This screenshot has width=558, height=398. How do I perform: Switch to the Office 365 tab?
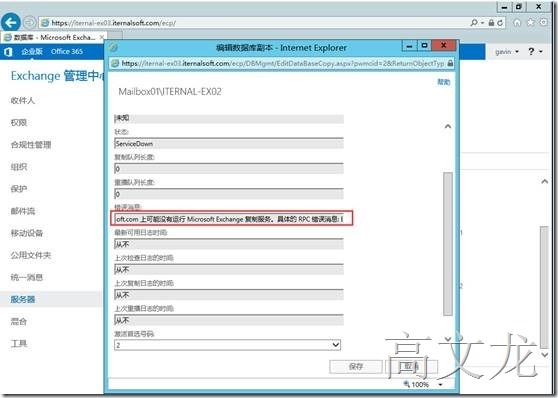coord(67,52)
